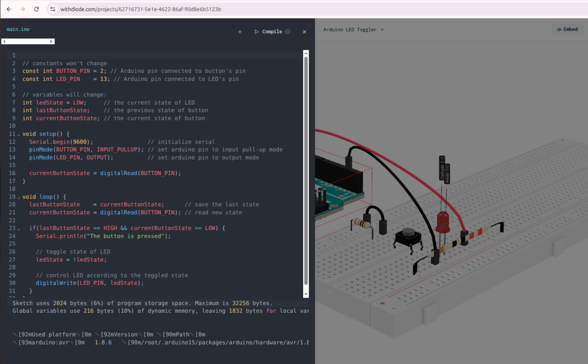Go back to the previous browser page
Screen dimensions: 588x364
(9, 9)
